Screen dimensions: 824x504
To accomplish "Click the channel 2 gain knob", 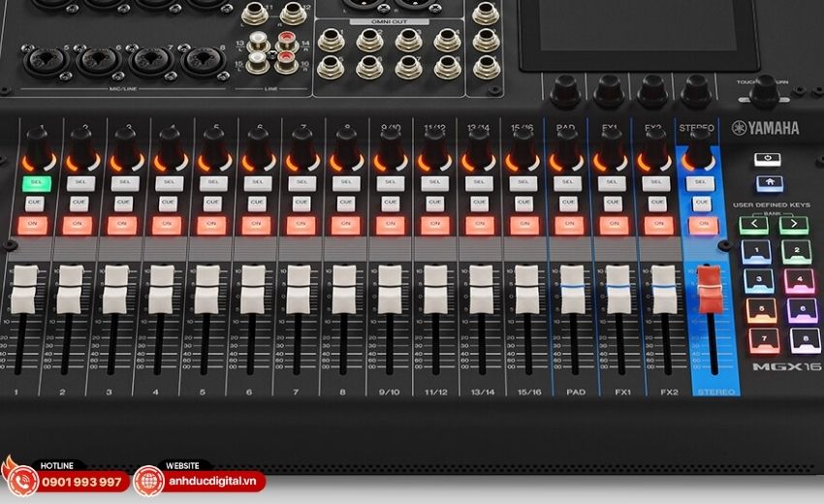I will click(x=83, y=148).
